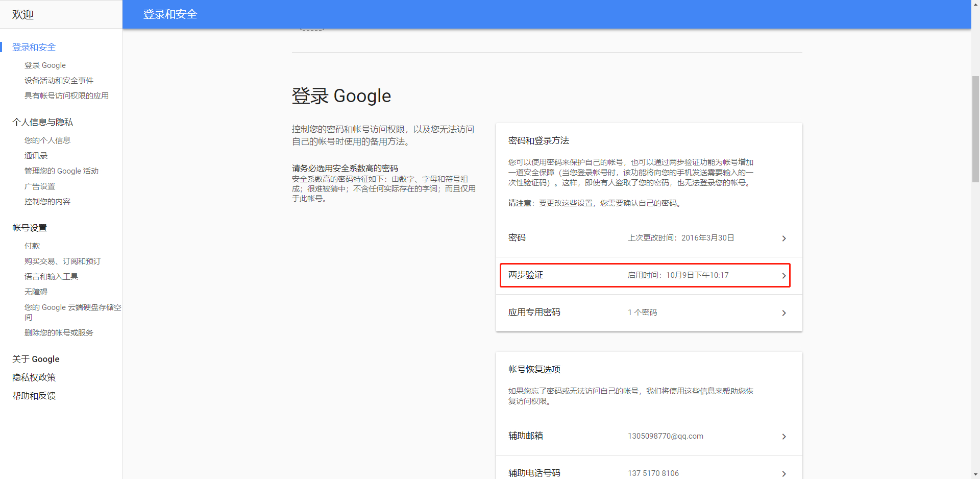Open 帮助和反馈 link
Screen dimensions: 980x479
[x=34, y=396]
